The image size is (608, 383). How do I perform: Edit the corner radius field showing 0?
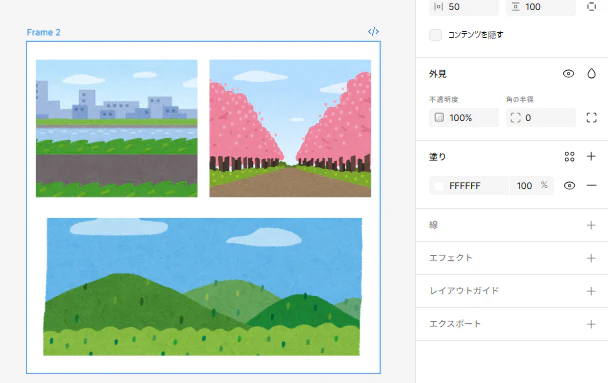541,117
